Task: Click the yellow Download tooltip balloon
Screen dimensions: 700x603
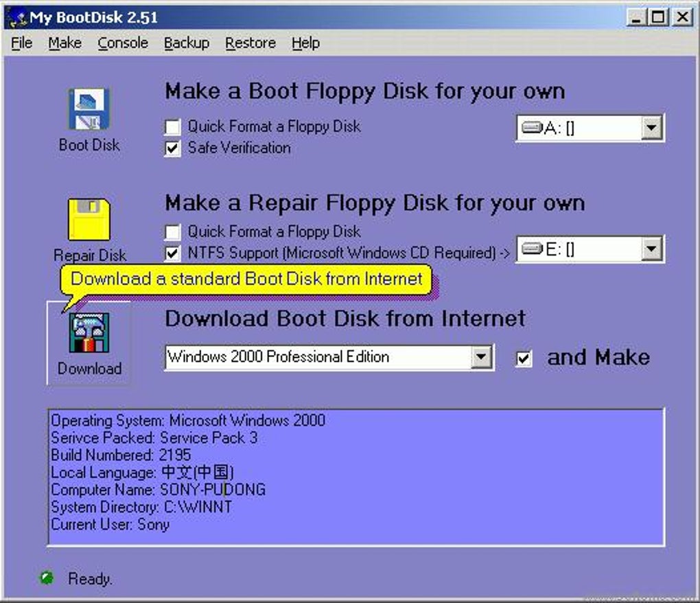Action: click(x=246, y=279)
